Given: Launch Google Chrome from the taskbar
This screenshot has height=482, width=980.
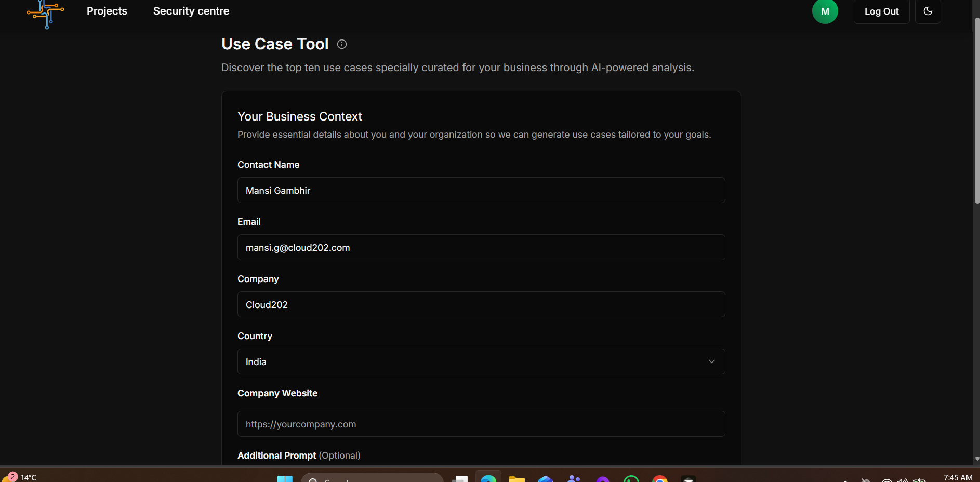Looking at the screenshot, I should (x=660, y=478).
